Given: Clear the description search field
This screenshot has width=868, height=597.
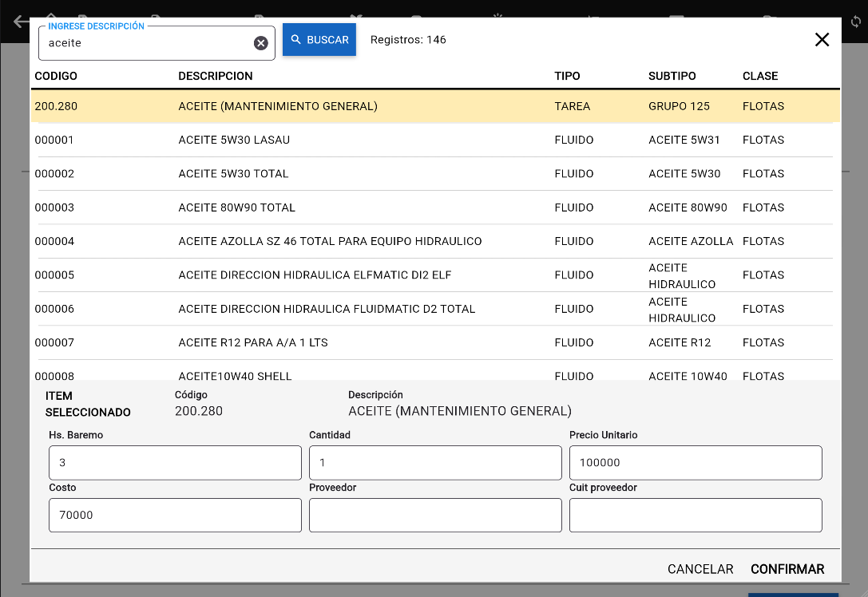Looking at the screenshot, I should (x=261, y=43).
